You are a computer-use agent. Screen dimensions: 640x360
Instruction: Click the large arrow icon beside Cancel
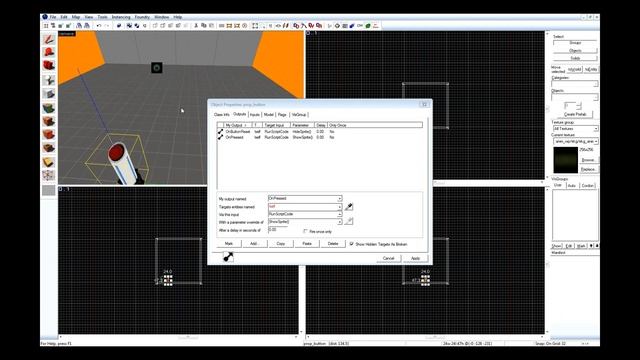228,257
